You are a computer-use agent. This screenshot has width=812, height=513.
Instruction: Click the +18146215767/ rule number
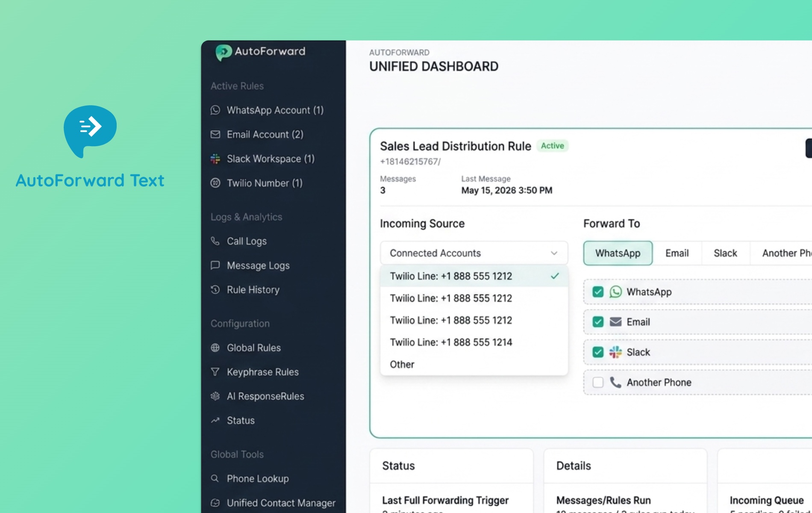pos(410,162)
